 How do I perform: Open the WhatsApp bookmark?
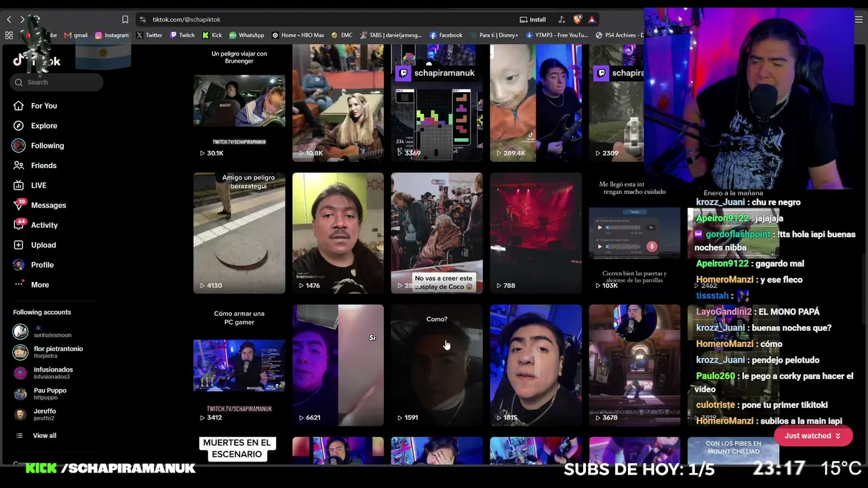pyautogui.click(x=247, y=35)
